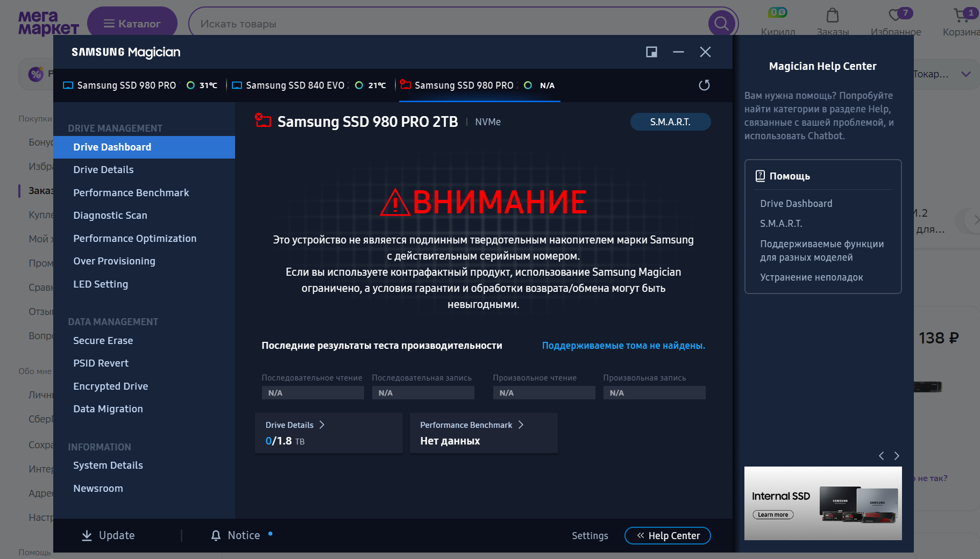Open Заказы bag icon in Мегамаркет
Viewport: 980px width, 559px height.
pyautogui.click(x=832, y=15)
